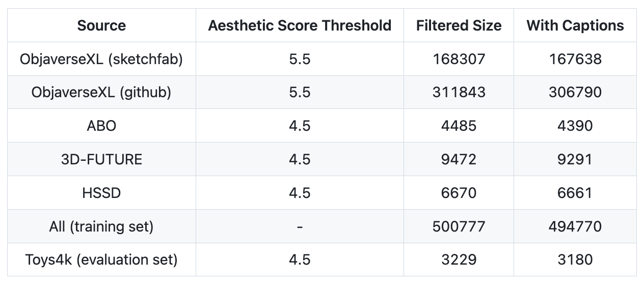Viewport: 644px width, 286px height.
Task: Select the Aesthetic Score Threshold header
Action: click(x=300, y=25)
